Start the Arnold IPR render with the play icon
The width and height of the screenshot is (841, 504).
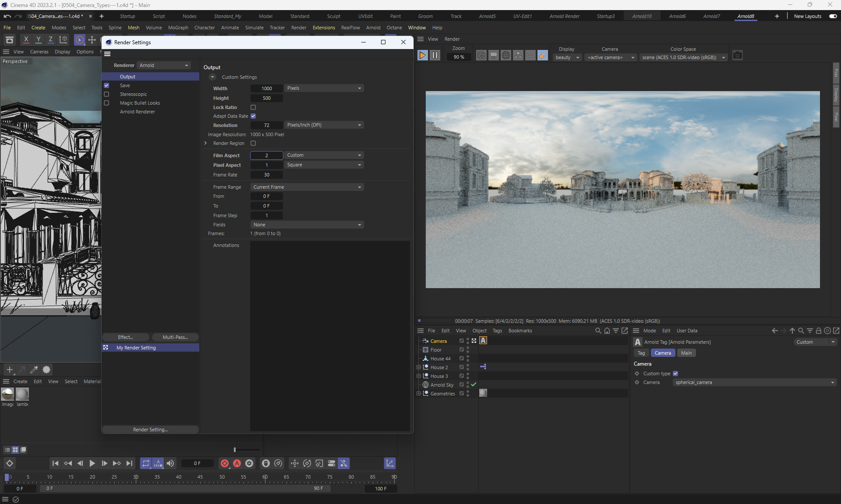(422, 56)
